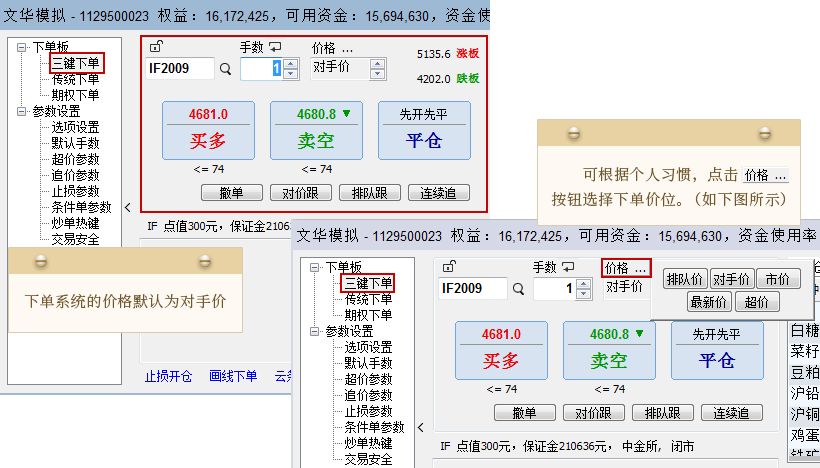Click the 对手价 price field in back window
The image size is (820, 468).
340,69
